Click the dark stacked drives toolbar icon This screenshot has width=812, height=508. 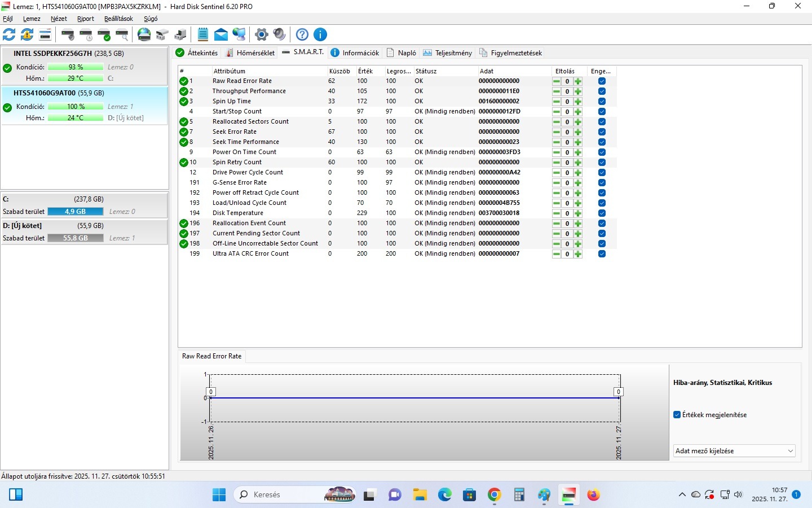180,34
